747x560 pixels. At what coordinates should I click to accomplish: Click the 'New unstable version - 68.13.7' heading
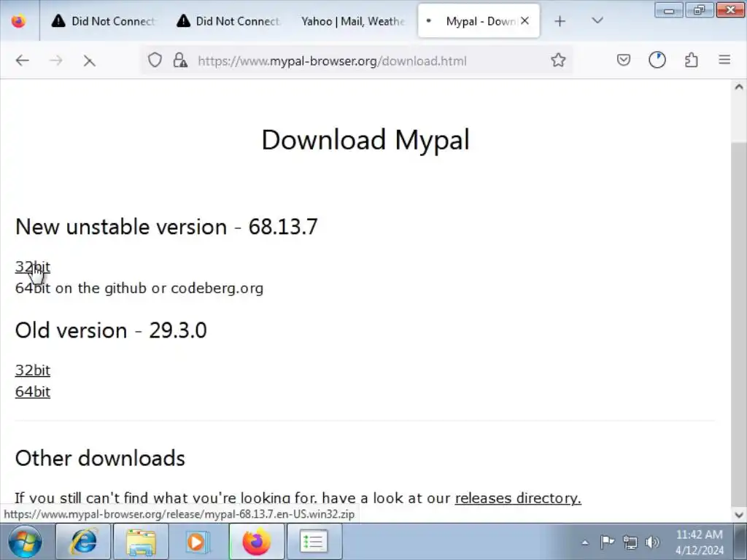[x=166, y=227]
